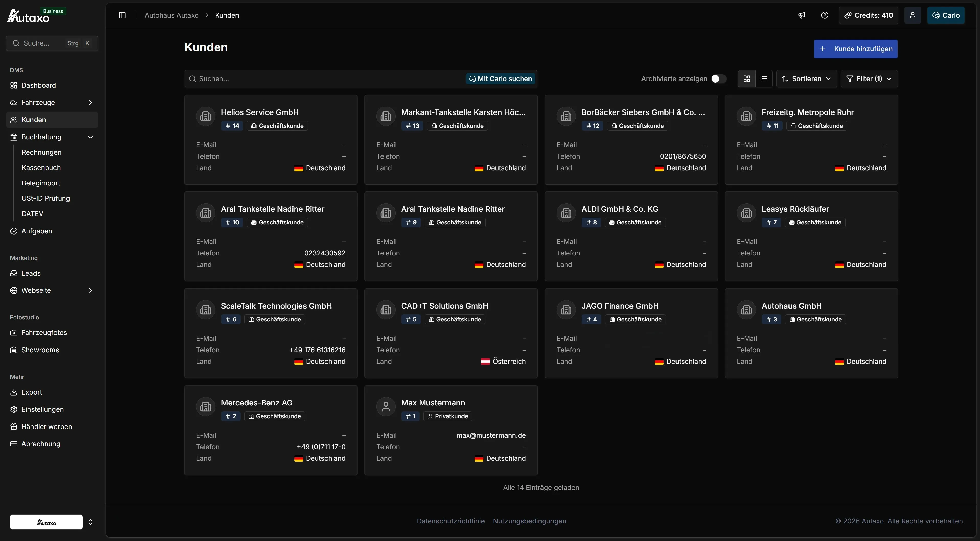Click Markant-Tankstelle building icon
The height and width of the screenshot is (541, 980).
point(386,116)
